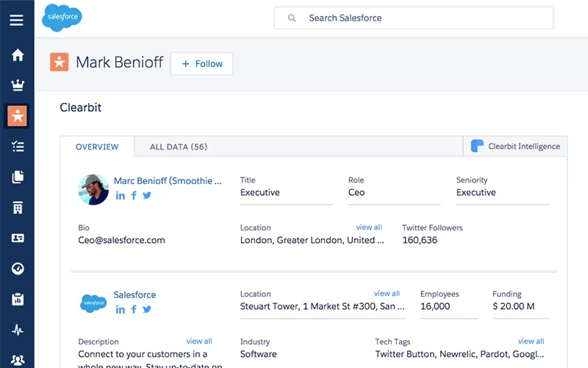This screenshot has width=588, height=368.
Task: Open the calculator-style icon in sidebar
Action: [x=17, y=300]
